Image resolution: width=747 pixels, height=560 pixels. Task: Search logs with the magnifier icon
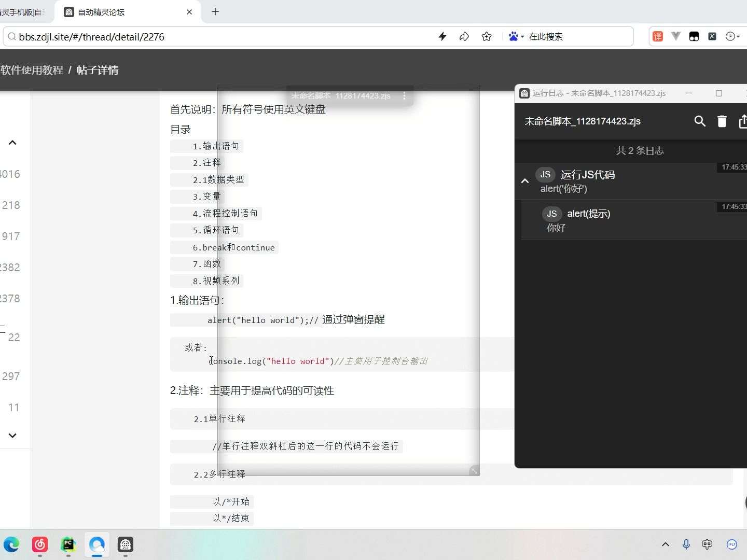[700, 121]
